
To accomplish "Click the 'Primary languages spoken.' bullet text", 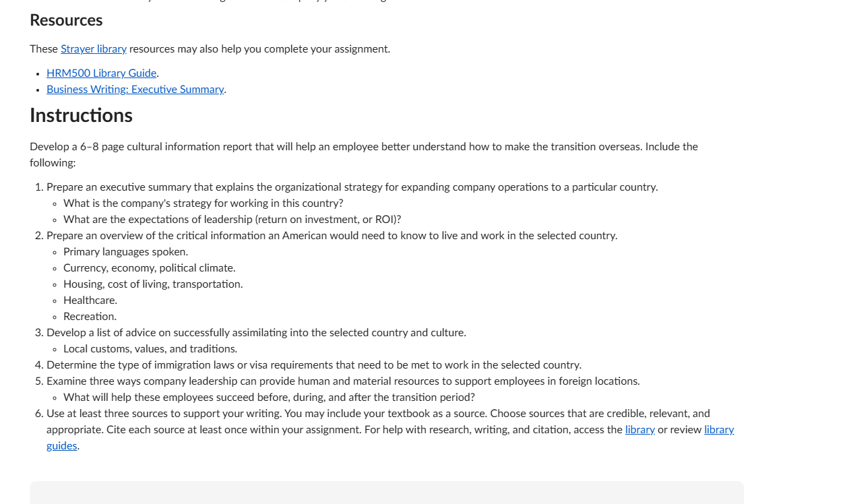I will (x=125, y=252).
